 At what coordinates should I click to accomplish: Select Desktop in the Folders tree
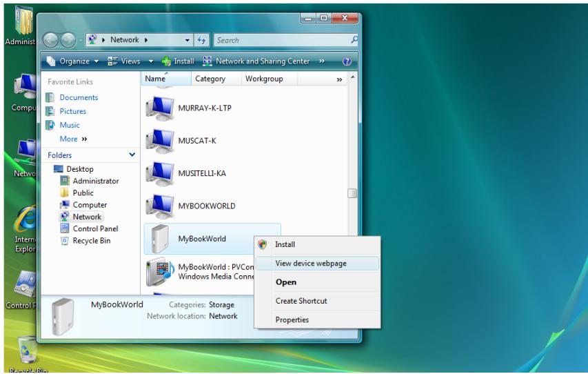pyautogui.click(x=80, y=169)
